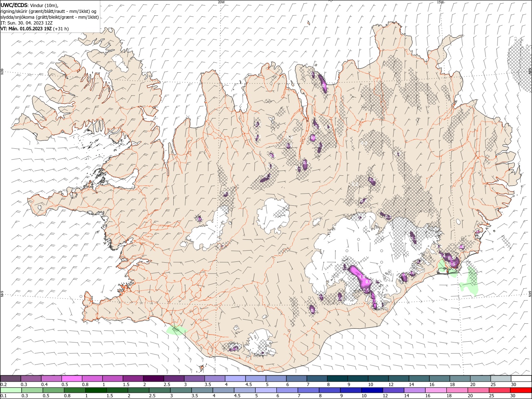Click the grey-blue 3.5 swatch on rain scale
The width and height of the screenshot is (532, 399).
coord(202,390)
